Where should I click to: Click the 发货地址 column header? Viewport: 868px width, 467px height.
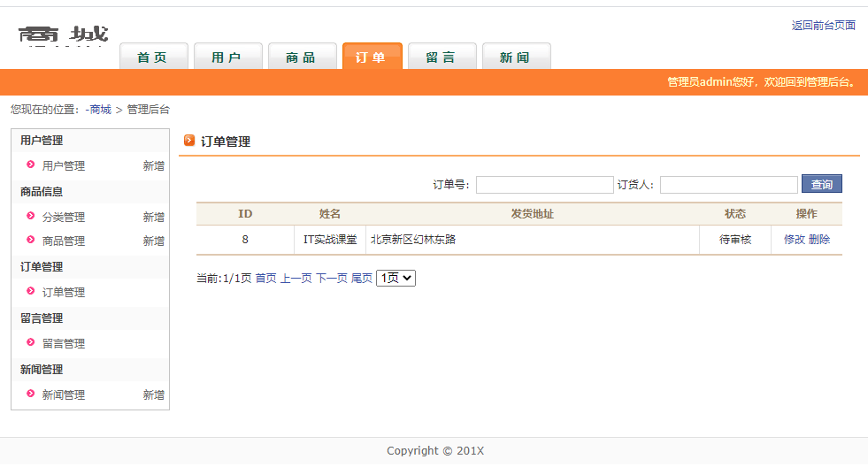pyautogui.click(x=533, y=214)
